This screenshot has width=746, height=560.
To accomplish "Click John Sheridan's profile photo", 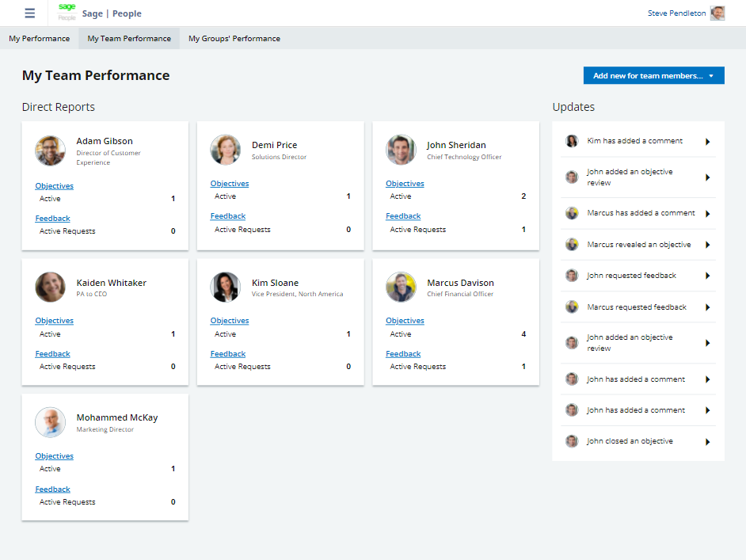I will [401, 150].
